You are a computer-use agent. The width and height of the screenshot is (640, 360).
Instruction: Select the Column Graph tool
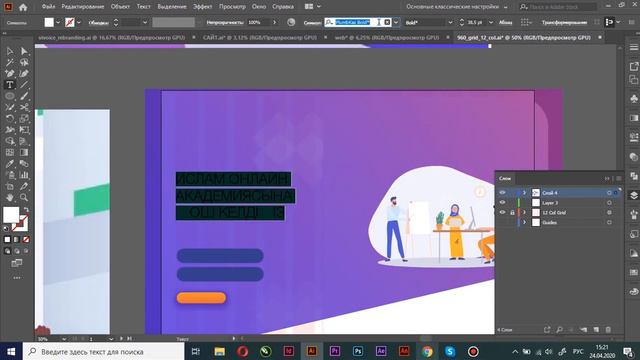(x=24, y=175)
